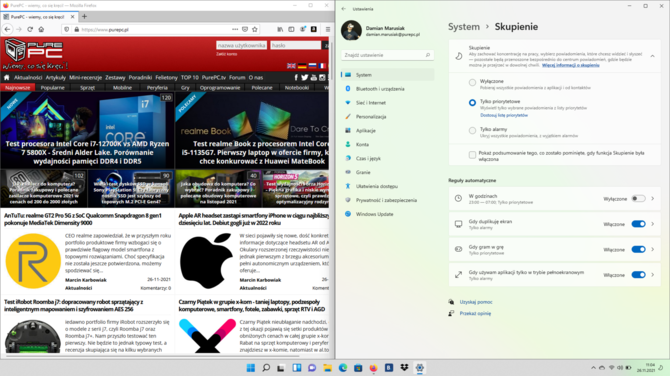Viewport: 670px width, 376px height.
Task: Click the search magnifier in Settings search box
Action: click(x=428, y=55)
